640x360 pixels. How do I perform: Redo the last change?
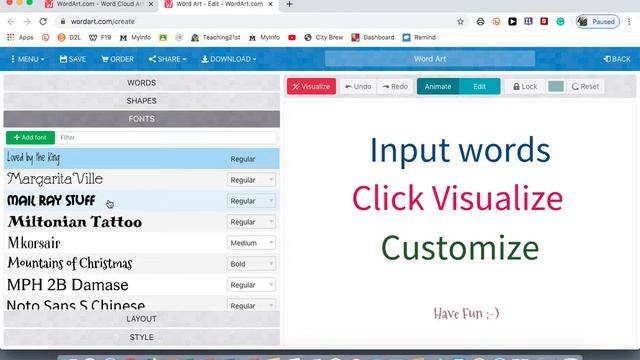(395, 87)
